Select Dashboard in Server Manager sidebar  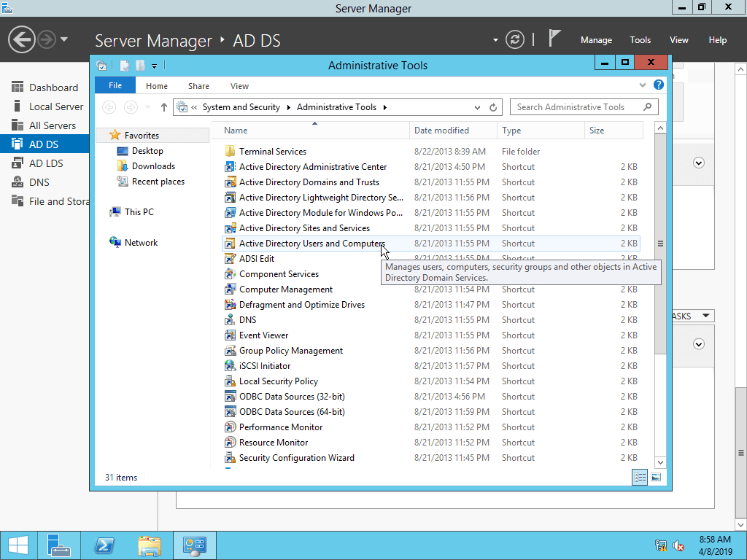click(x=44, y=87)
